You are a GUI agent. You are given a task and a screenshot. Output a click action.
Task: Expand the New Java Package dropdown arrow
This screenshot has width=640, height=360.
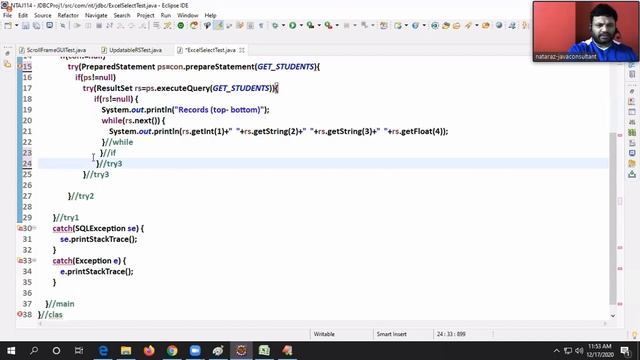pyautogui.click(x=406, y=25)
